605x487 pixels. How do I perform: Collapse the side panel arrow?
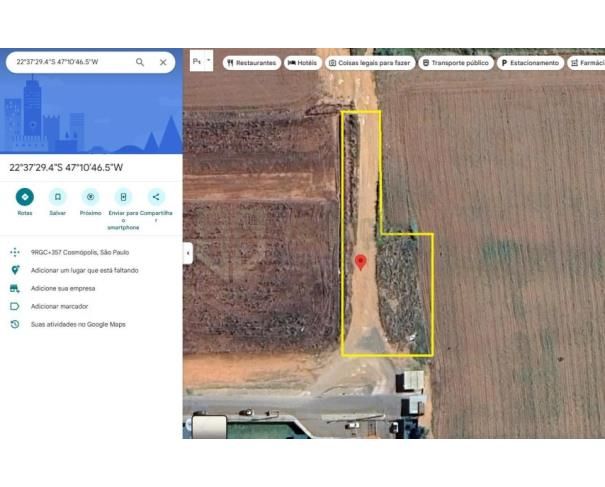point(188,253)
